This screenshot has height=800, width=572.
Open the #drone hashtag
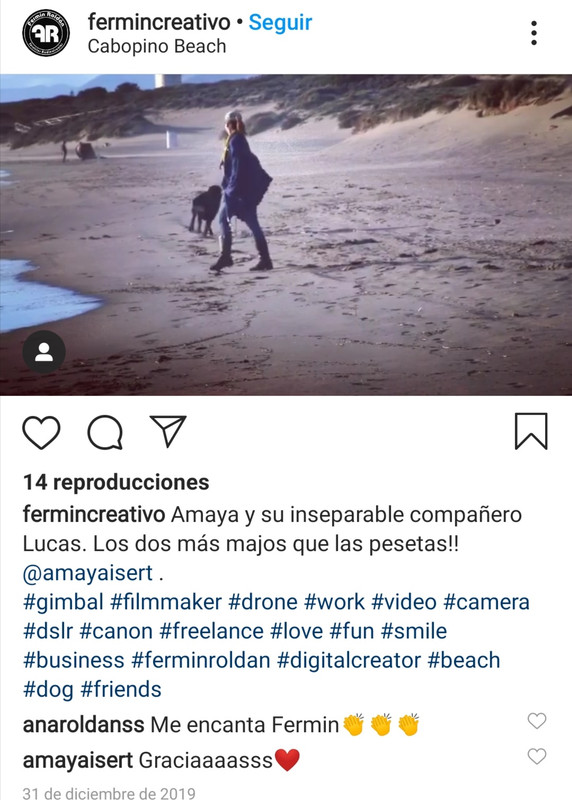click(x=263, y=602)
